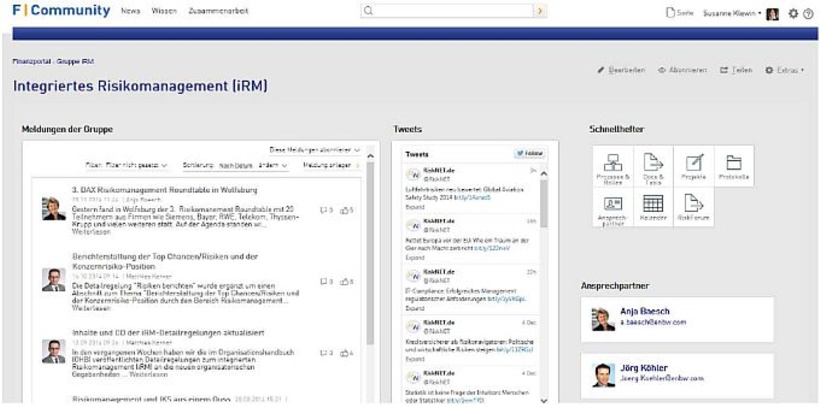This screenshot has height=407, width=820.
Task: Open the help question mark icon
Action: 808,14
